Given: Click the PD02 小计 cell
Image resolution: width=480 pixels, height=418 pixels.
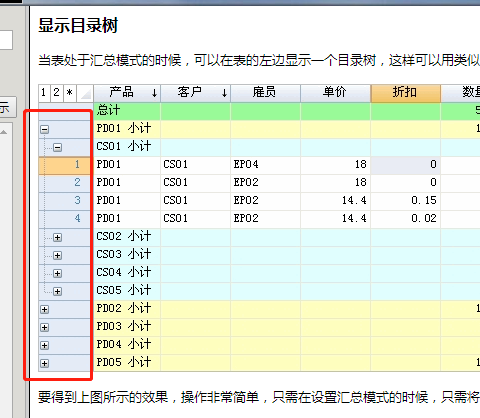Looking at the screenshot, I should tap(127, 309).
